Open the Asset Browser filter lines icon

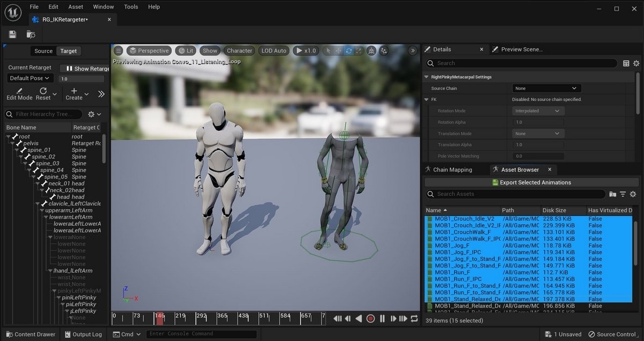tap(623, 194)
